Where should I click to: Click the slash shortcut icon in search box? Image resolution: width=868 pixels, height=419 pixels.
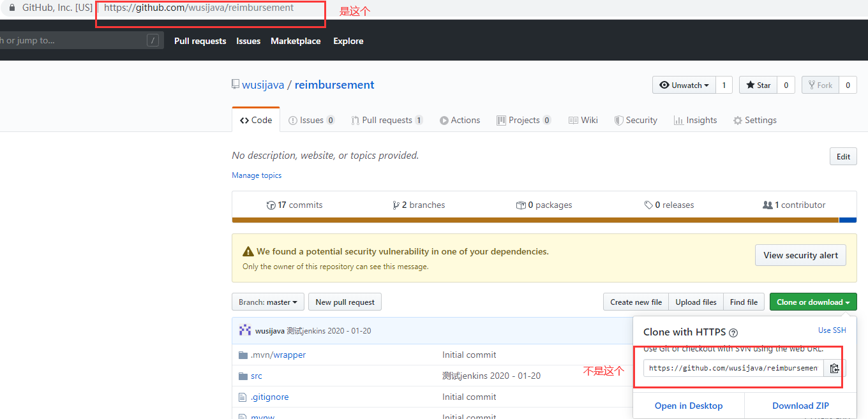point(153,41)
